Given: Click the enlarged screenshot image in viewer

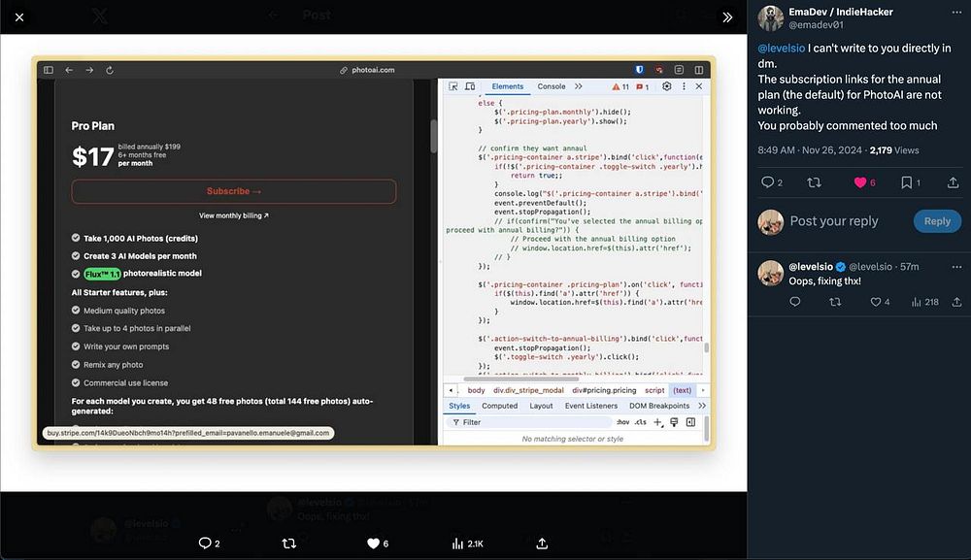Looking at the screenshot, I should pos(374,252).
